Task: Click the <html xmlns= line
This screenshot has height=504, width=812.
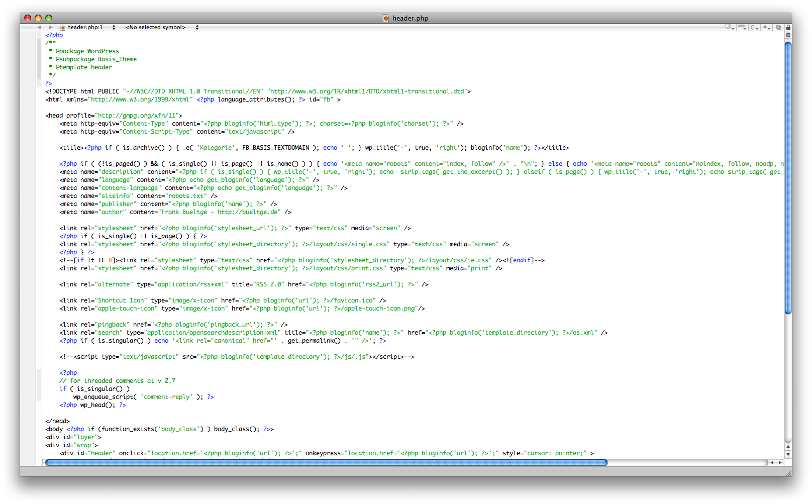Action: [193, 99]
